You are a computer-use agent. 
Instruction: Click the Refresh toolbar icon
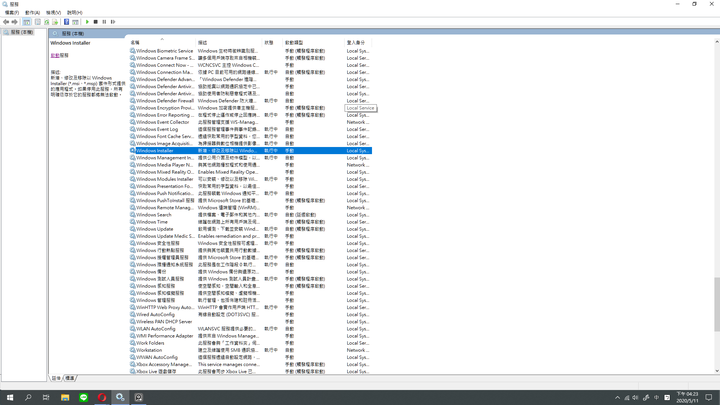click(x=46, y=22)
